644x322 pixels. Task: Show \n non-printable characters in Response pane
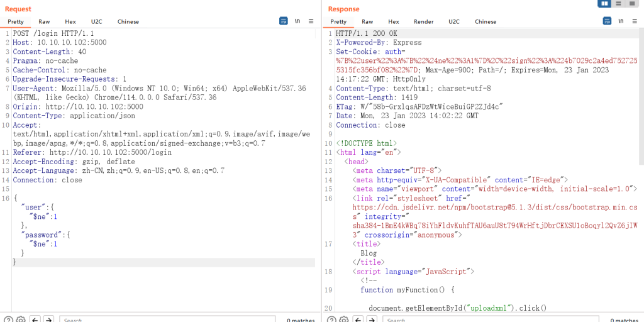tap(621, 21)
